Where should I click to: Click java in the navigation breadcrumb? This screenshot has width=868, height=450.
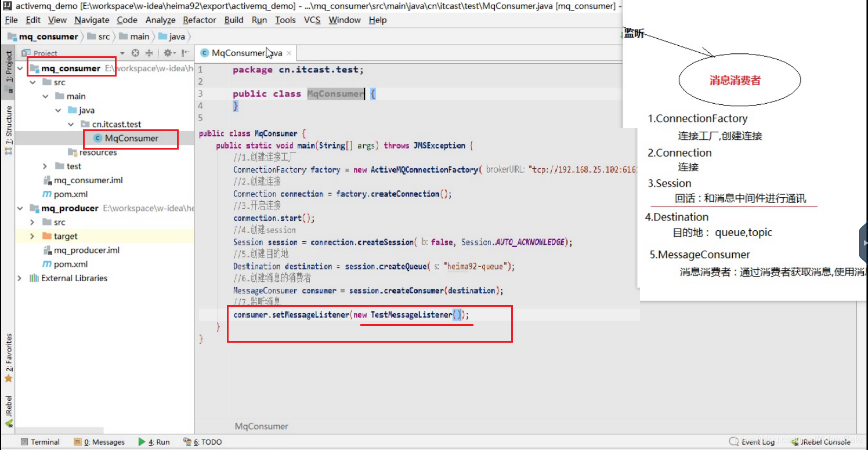(x=172, y=37)
